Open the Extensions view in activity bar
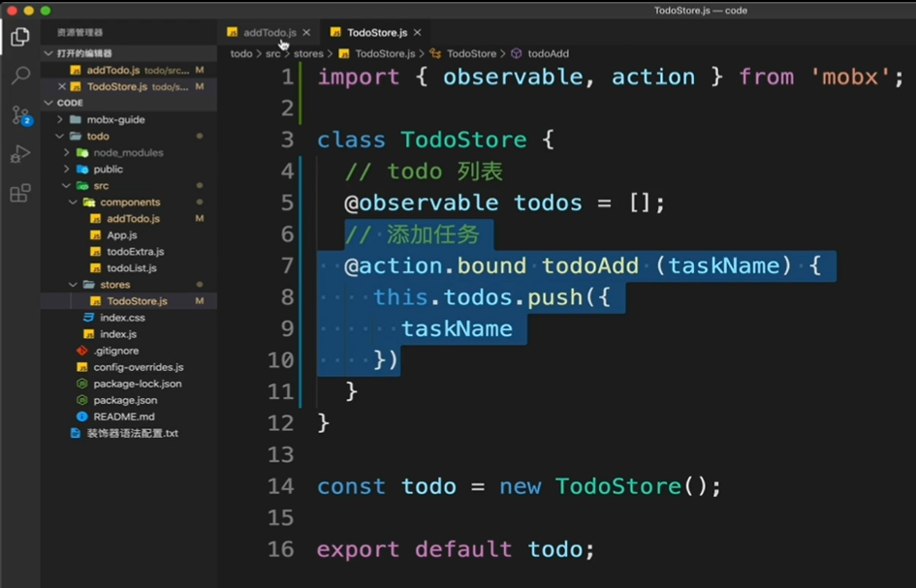Image resolution: width=916 pixels, height=588 pixels. (x=19, y=193)
